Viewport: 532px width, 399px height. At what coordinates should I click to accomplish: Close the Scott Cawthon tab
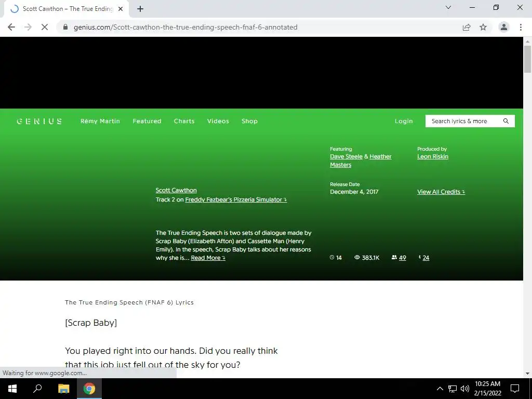pos(121,9)
